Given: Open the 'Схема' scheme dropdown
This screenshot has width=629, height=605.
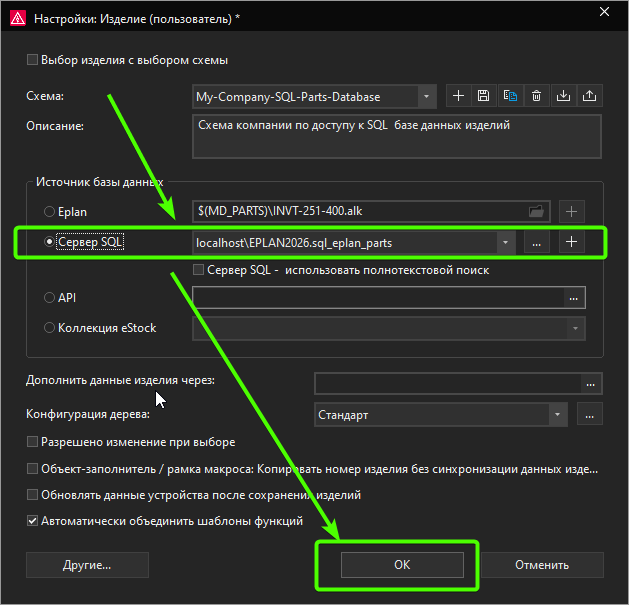Looking at the screenshot, I should [x=426, y=97].
